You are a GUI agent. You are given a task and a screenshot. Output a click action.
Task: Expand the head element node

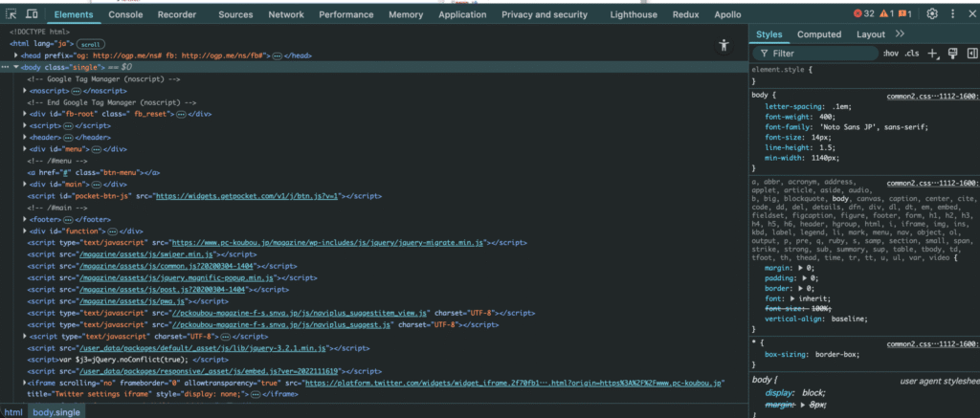coord(14,55)
